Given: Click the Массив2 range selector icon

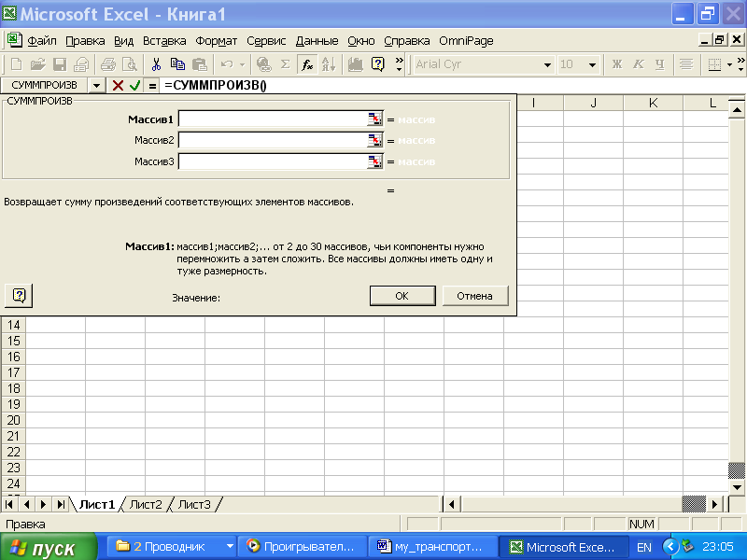Looking at the screenshot, I should [375, 140].
